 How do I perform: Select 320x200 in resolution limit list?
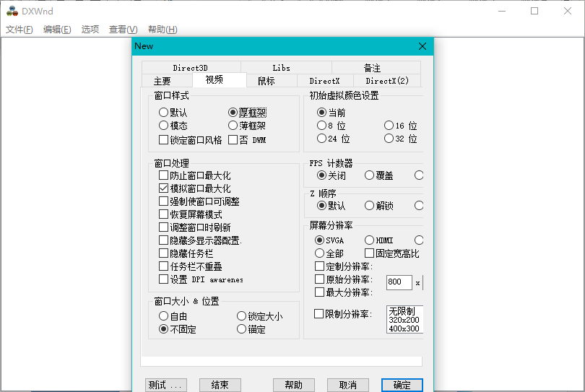point(404,320)
